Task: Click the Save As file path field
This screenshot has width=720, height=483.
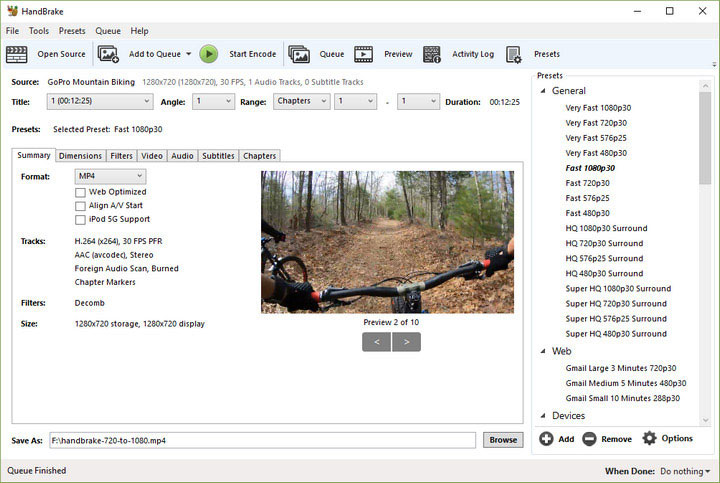Action: click(263, 440)
